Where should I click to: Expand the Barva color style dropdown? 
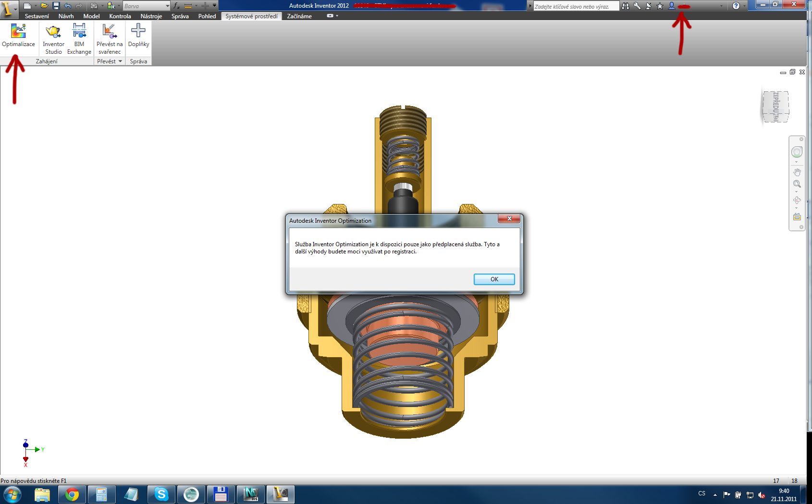(167, 6)
